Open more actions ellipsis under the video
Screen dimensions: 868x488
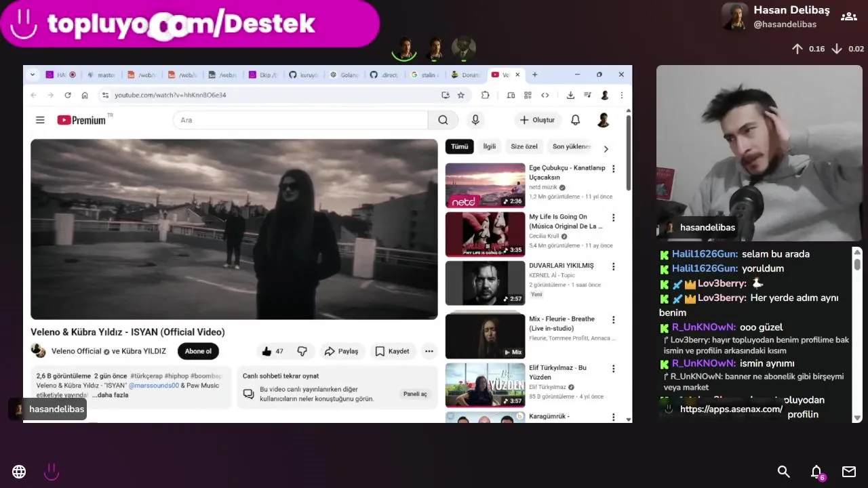coord(429,351)
